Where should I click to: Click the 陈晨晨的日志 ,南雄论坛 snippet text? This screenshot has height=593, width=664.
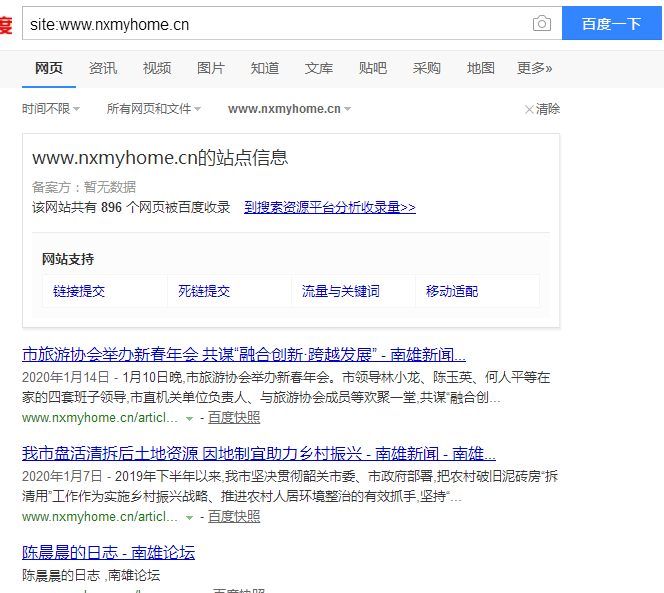tap(91, 575)
